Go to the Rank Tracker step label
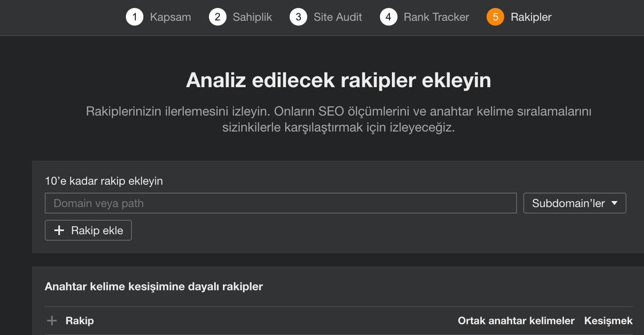 click(436, 17)
